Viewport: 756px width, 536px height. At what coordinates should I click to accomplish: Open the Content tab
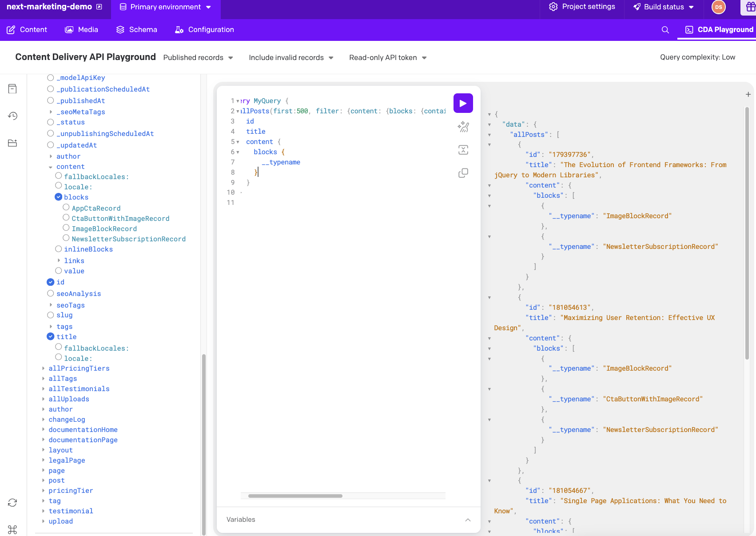tap(27, 30)
